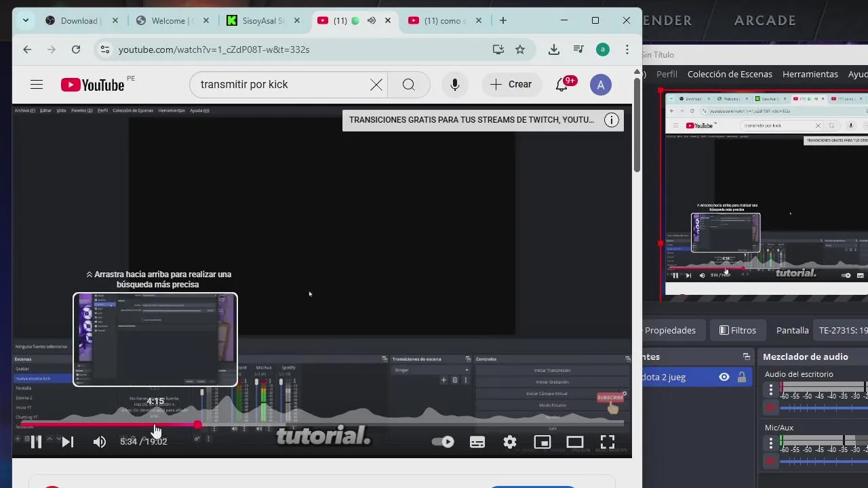Go to YouTube home via logo
The height and width of the screenshot is (488, 868).
pyautogui.click(x=93, y=85)
